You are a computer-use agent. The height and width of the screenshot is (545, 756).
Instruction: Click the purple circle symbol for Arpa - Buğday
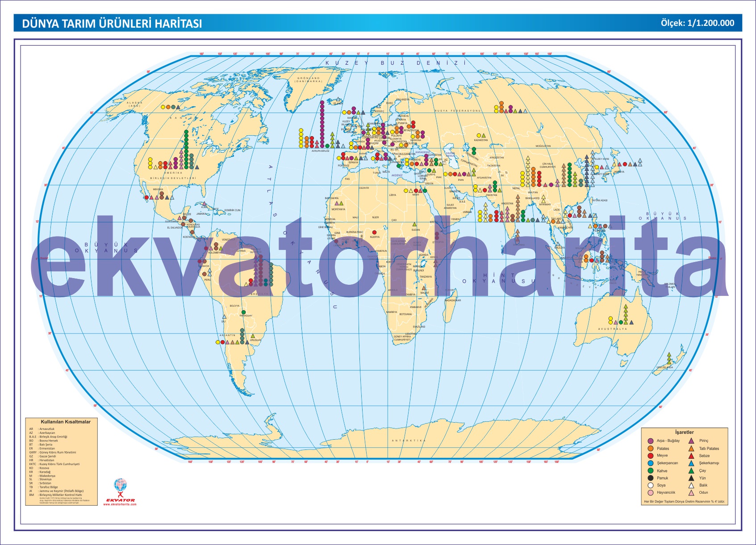(650, 441)
